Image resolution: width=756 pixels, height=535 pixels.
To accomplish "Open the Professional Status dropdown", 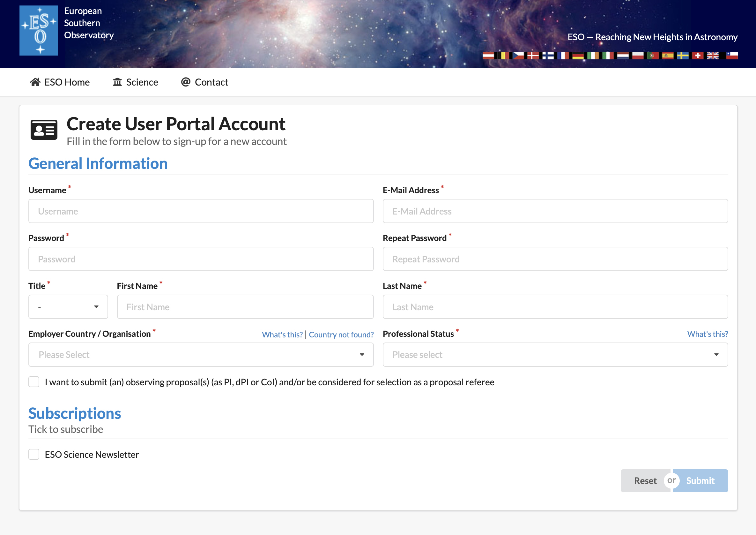I will [555, 354].
